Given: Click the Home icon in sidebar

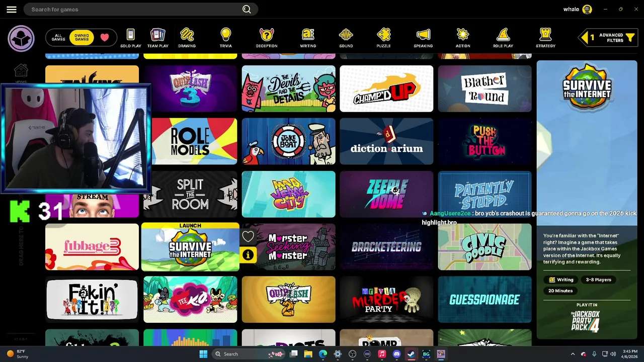Looking at the screenshot, I should [21, 73].
